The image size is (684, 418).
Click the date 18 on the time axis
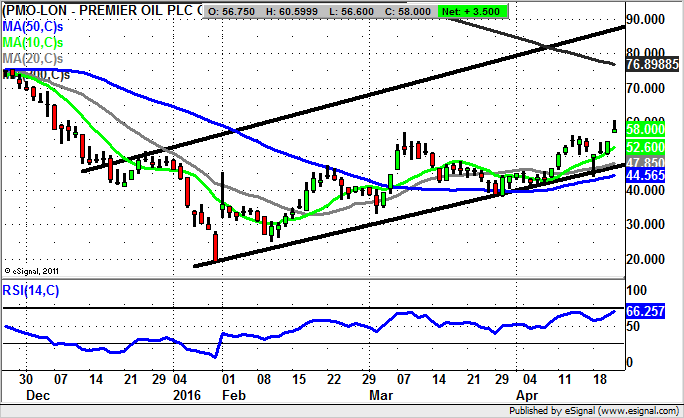[600, 379]
